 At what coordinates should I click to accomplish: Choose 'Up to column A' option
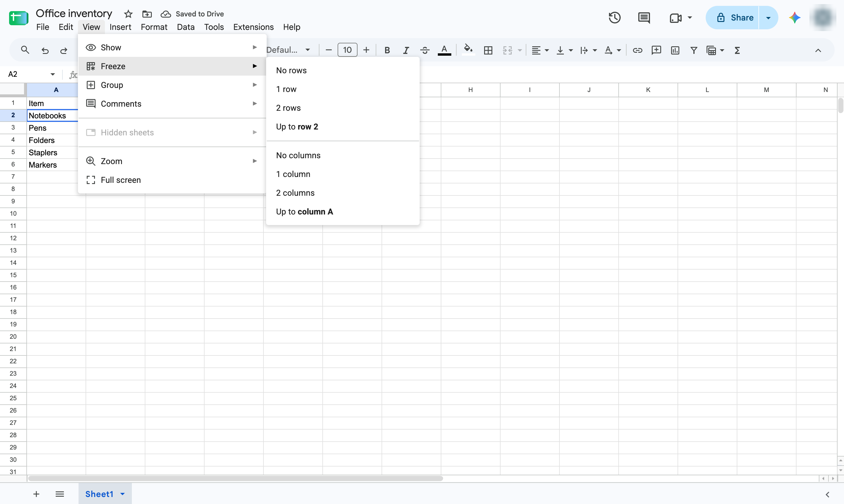pyautogui.click(x=343, y=212)
